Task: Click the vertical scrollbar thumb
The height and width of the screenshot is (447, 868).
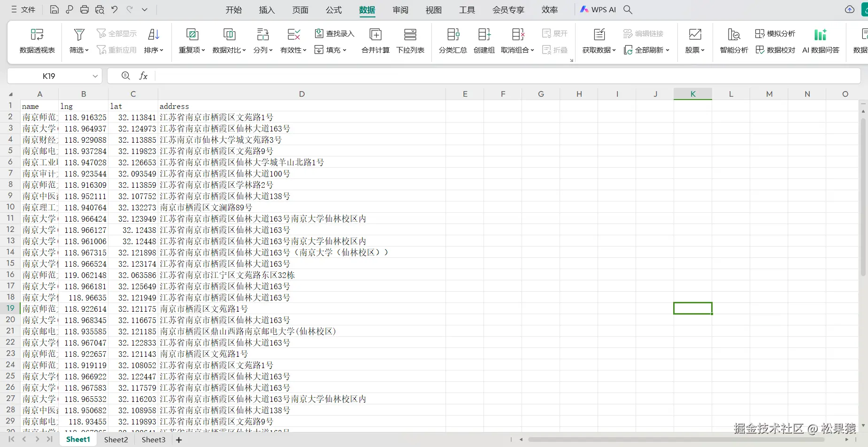Action: (x=863, y=197)
